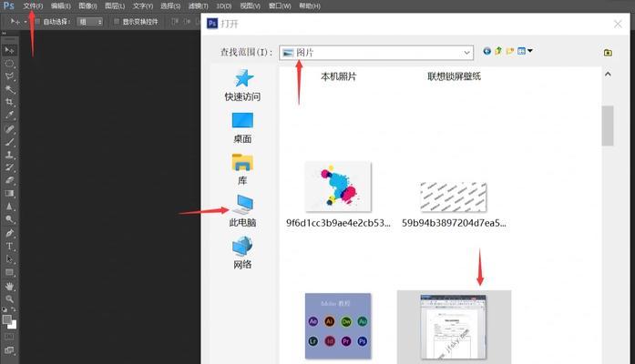Open the 窗口(W) menu
Viewport: 635px width, 364px height.
click(x=280, y=6)
